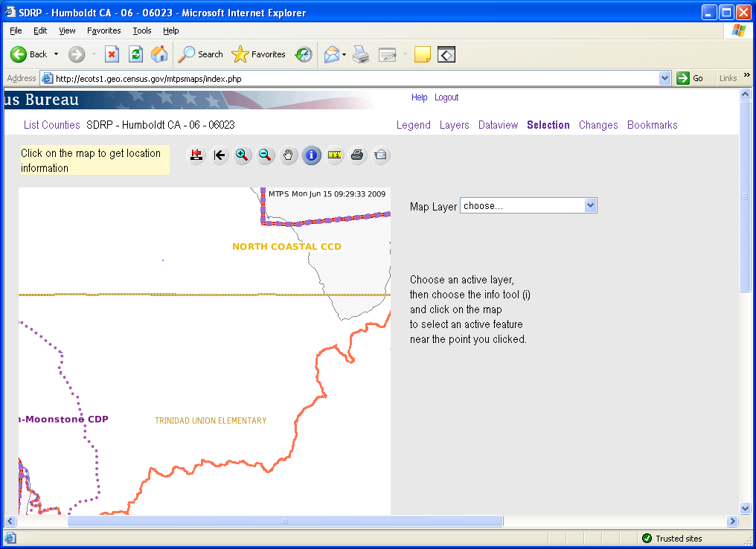
Task: Click the vertical scrollbar down arrow
Action: [746, 508]
